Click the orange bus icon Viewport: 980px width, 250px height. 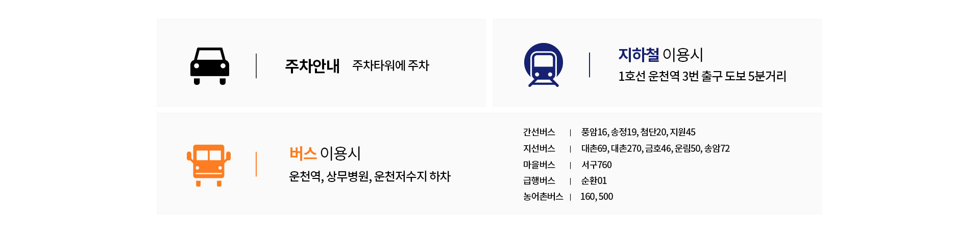tap(209, 165)
